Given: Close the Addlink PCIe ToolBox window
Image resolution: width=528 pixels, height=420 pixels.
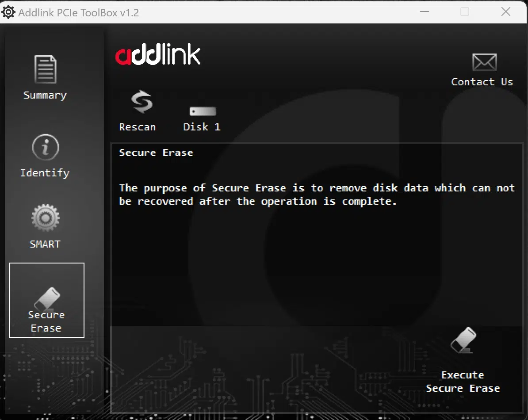Looking at the screenshot, I should tap(506, 12).
